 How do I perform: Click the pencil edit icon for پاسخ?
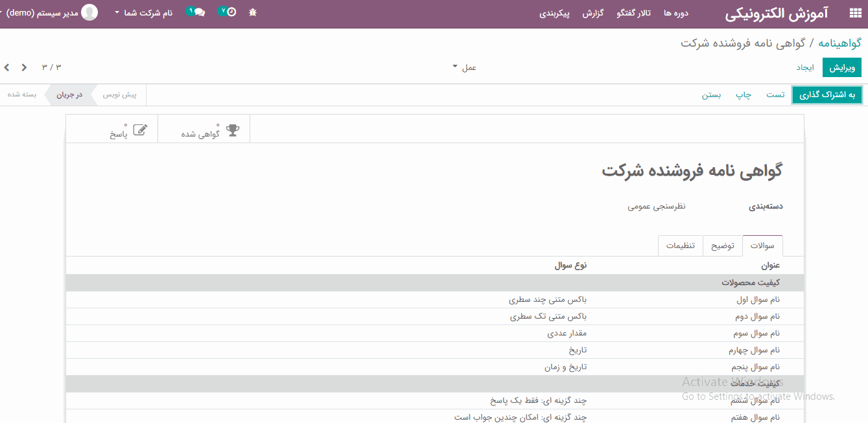(x=140, y=130)
